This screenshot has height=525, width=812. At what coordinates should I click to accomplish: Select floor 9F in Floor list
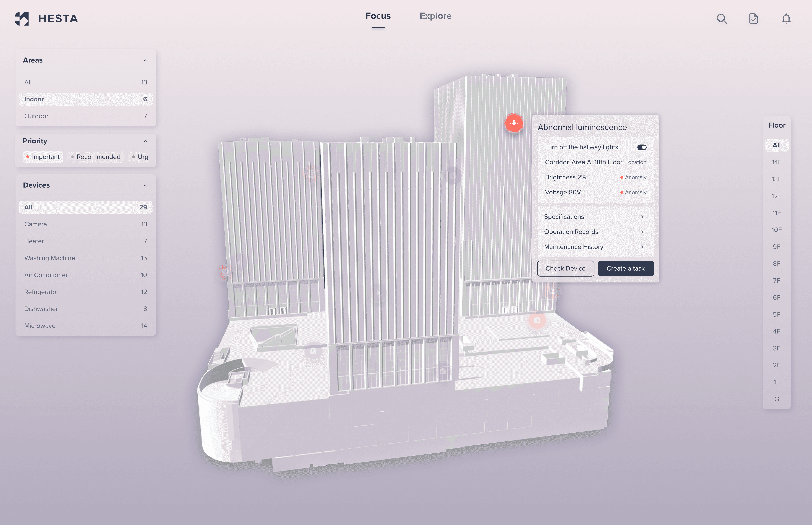click(776, 246)
